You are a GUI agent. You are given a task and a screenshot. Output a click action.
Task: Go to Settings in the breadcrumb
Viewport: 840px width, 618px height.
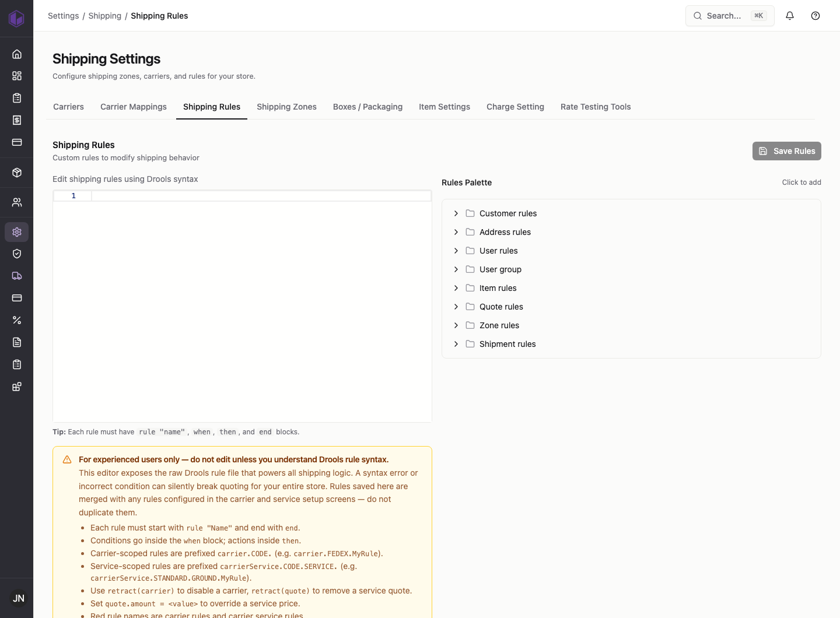[63, 16]
